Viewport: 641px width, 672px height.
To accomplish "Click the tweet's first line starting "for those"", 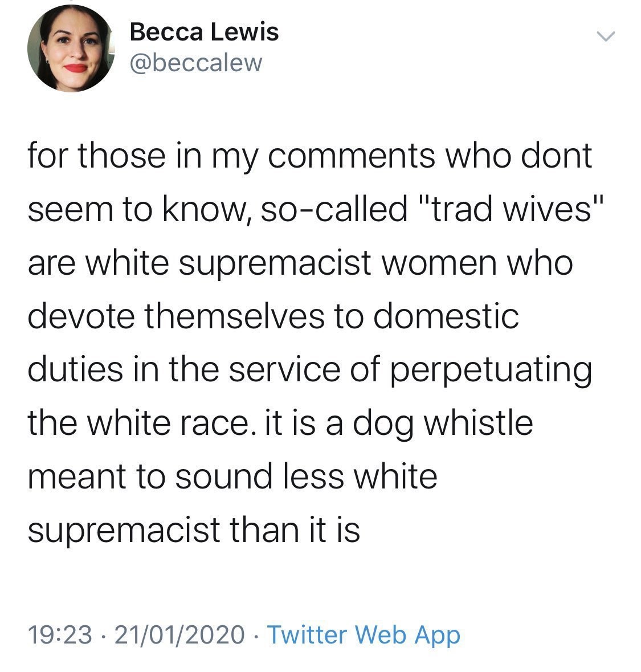I will [x=310, y=157].
